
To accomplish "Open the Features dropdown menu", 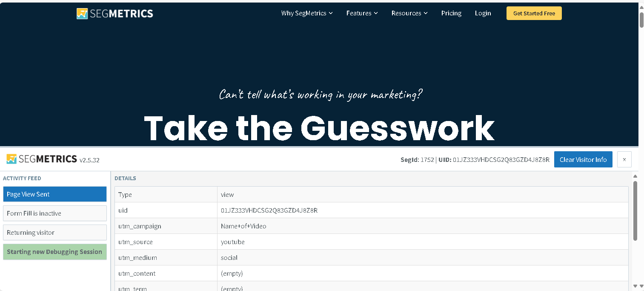I will [x=362, y=13].
